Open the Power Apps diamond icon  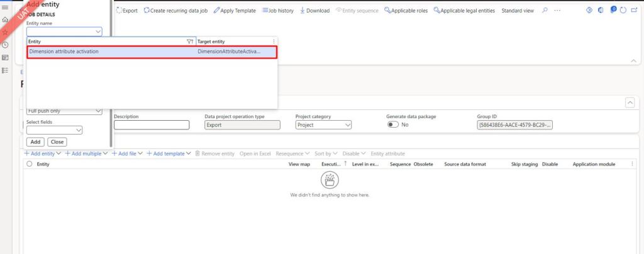[x=589, y=11]
